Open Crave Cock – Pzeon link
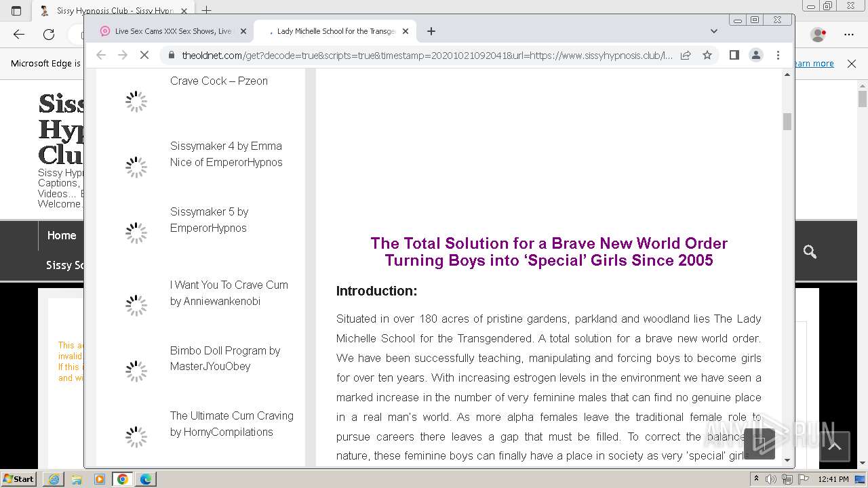 click(219, 81)
